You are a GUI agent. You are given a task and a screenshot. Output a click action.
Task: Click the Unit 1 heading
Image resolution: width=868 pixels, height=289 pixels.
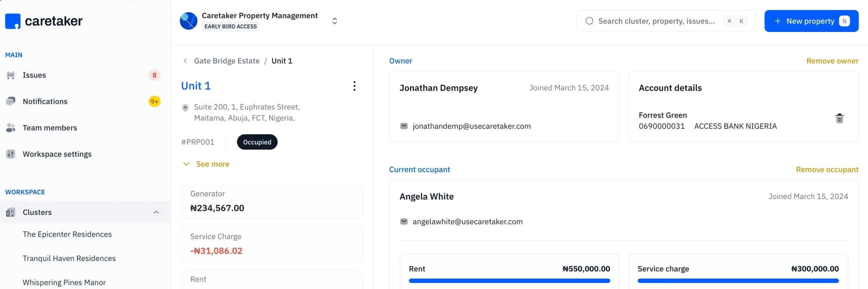click(x=196, y=86)
